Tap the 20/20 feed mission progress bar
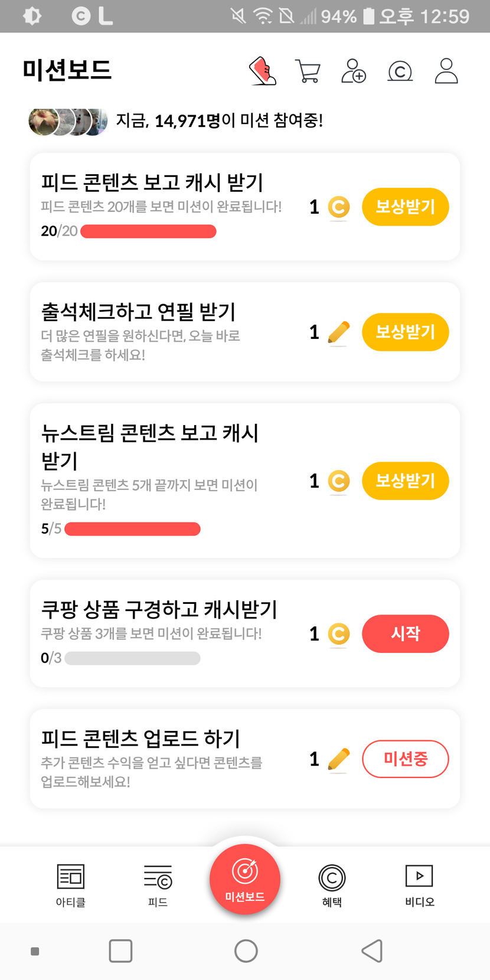 148,231
